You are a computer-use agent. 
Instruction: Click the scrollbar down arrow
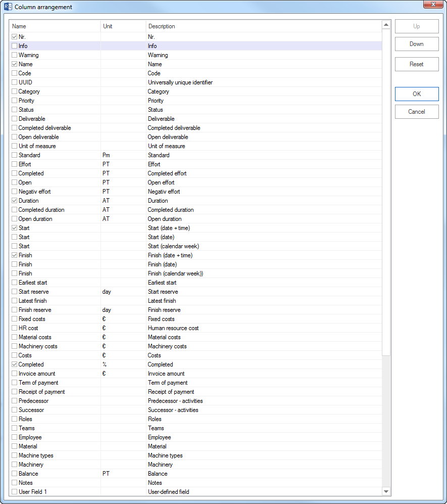click(x=386, y=491)
